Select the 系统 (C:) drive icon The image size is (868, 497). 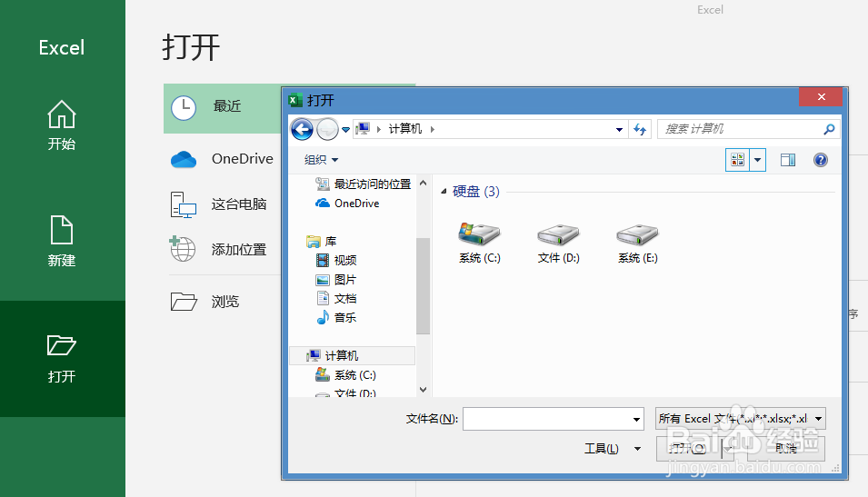point(479,243)
